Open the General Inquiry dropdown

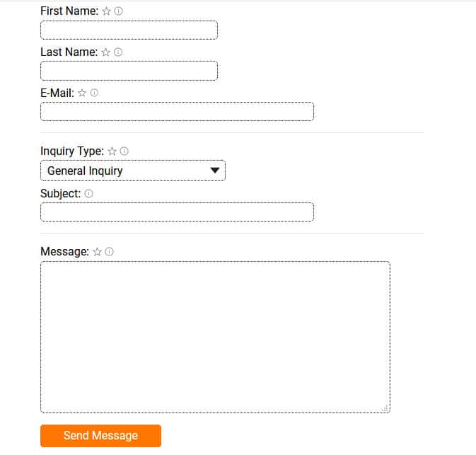click(x=133, y=171)
